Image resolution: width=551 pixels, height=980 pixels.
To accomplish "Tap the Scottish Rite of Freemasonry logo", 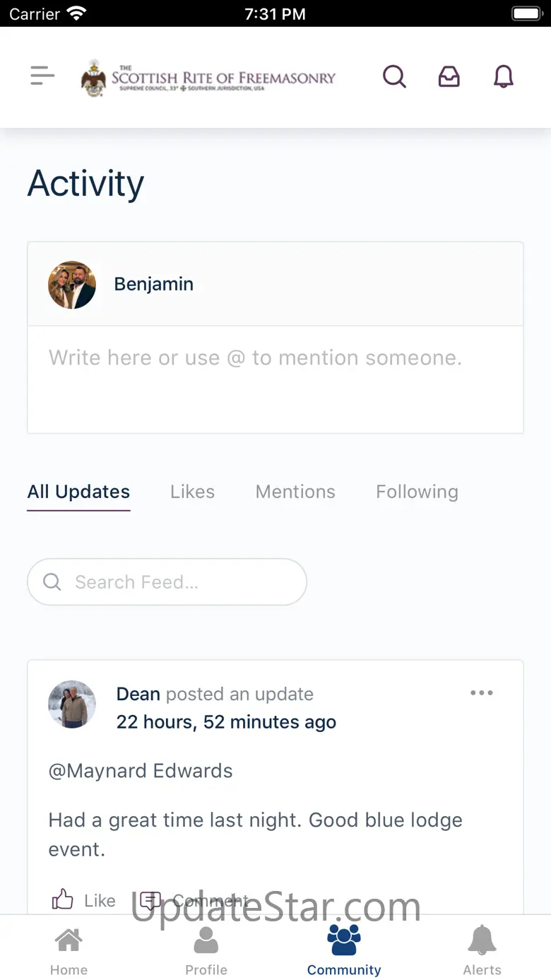I will 209,77.
